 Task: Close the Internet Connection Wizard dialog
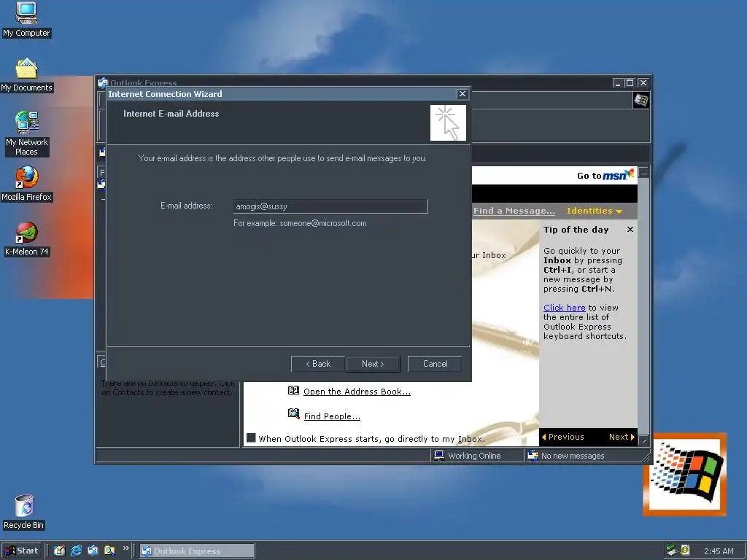tap(462, 94)
